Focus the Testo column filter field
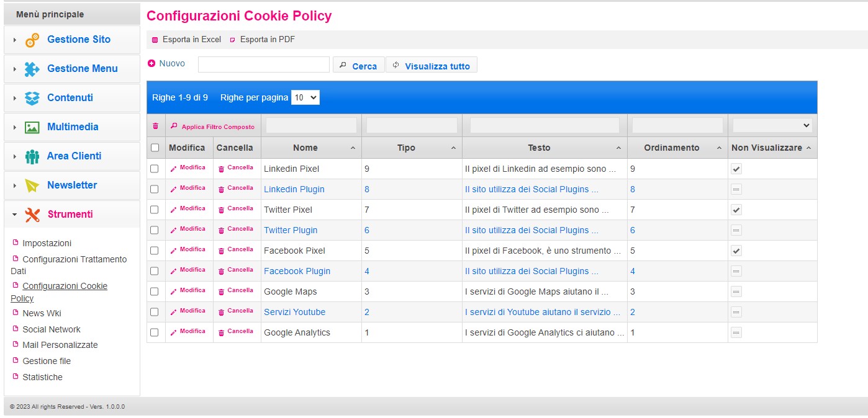868x418 pixels. click(545, 125)
